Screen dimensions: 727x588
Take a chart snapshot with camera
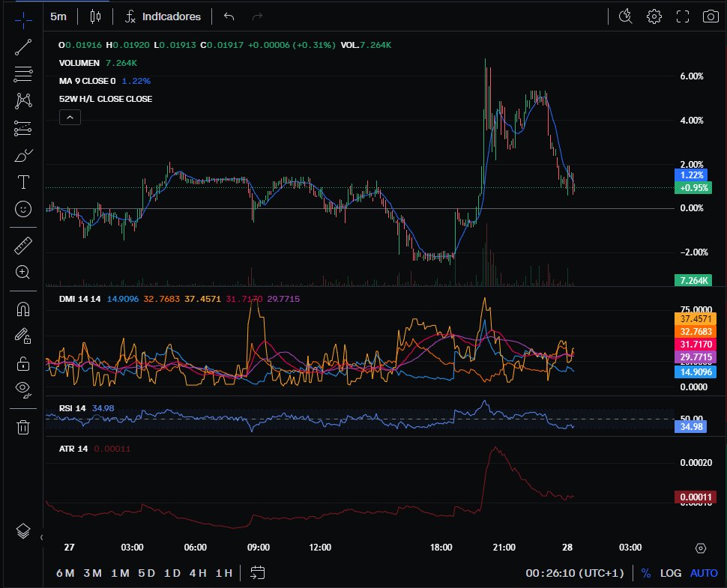711,16
